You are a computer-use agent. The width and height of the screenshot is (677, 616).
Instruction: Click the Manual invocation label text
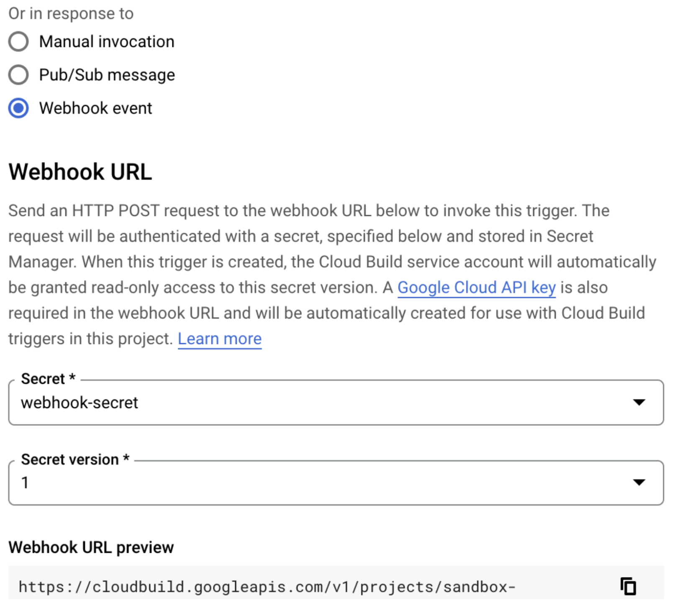coord(107,42)
